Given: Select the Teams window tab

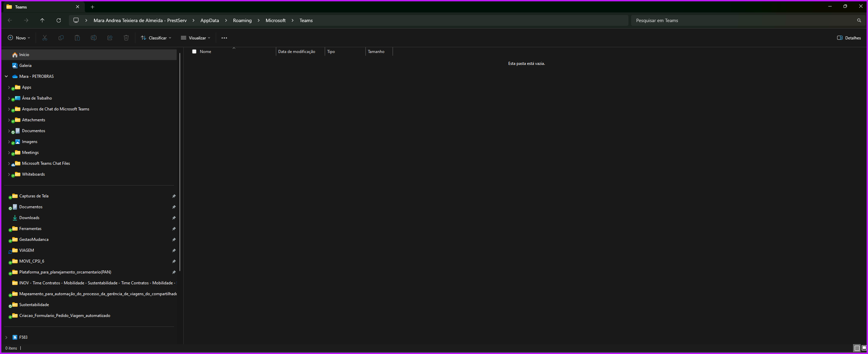Looking at the screenshot, I should [43, 7].
